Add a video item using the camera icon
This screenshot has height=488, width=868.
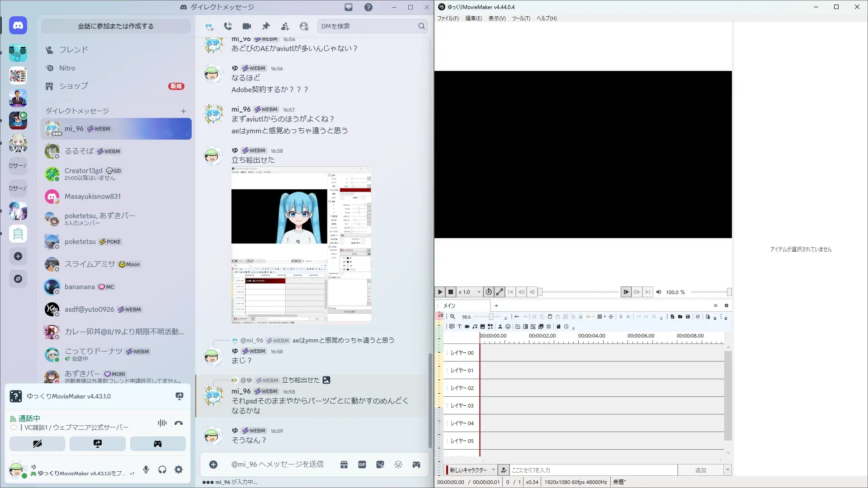467,326
